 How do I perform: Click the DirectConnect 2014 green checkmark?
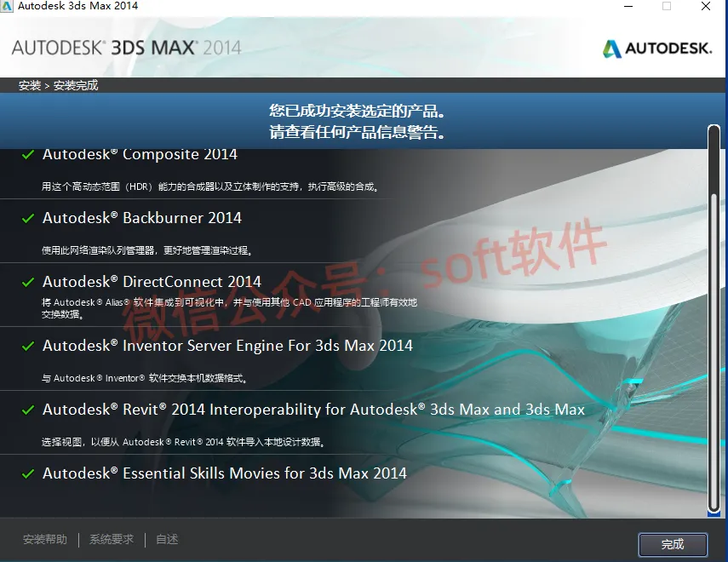[x=28, y=282]
